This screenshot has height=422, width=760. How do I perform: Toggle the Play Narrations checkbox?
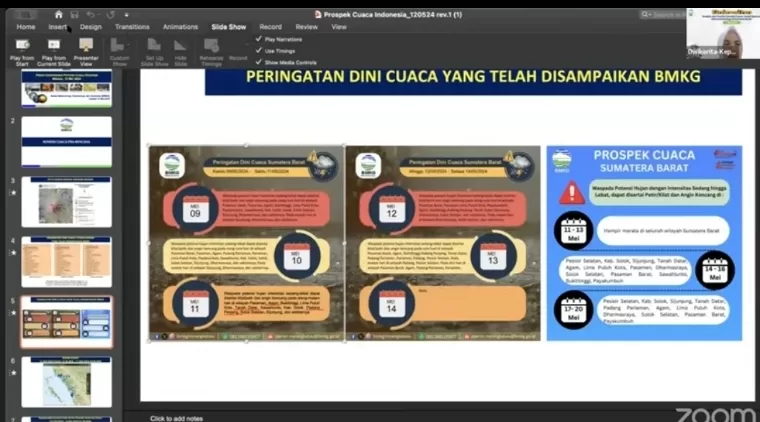pos(259,39)
